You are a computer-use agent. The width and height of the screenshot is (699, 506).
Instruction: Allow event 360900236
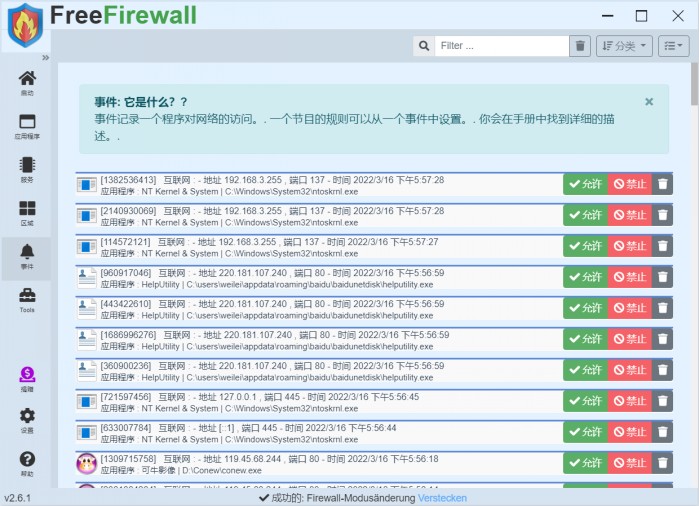[x=585, y=370]
